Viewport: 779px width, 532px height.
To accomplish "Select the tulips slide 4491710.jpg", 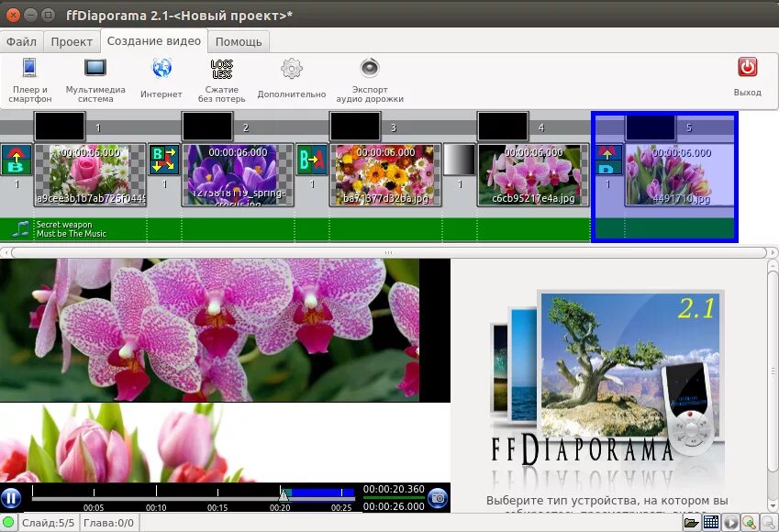I will pyautogui.click(x=680, y=175).
